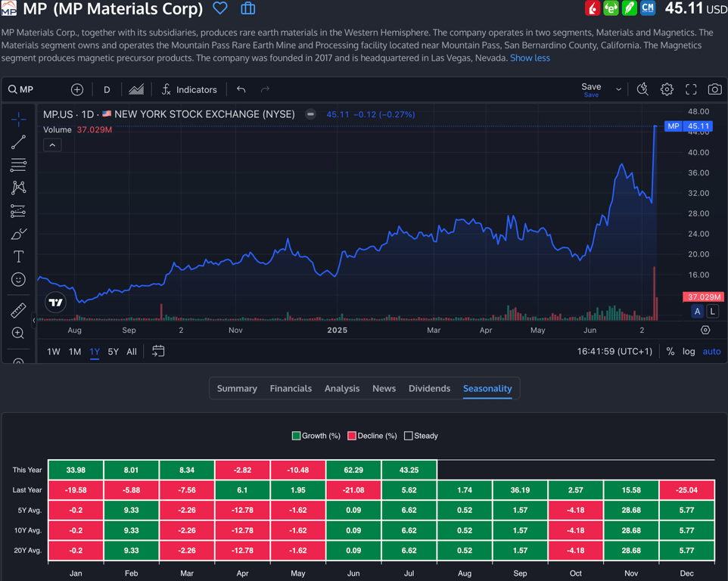Screen dimensions: 728x581
Task: Toggle the Decline (%) legend checkbox
Action: click(x=352, y=436)
